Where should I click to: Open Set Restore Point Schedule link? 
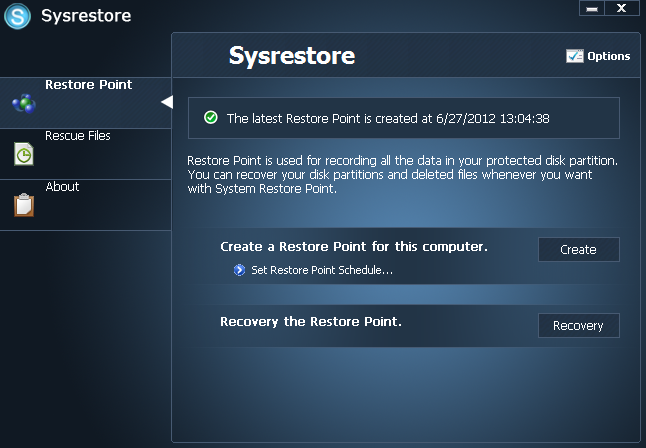coord(321,270)
